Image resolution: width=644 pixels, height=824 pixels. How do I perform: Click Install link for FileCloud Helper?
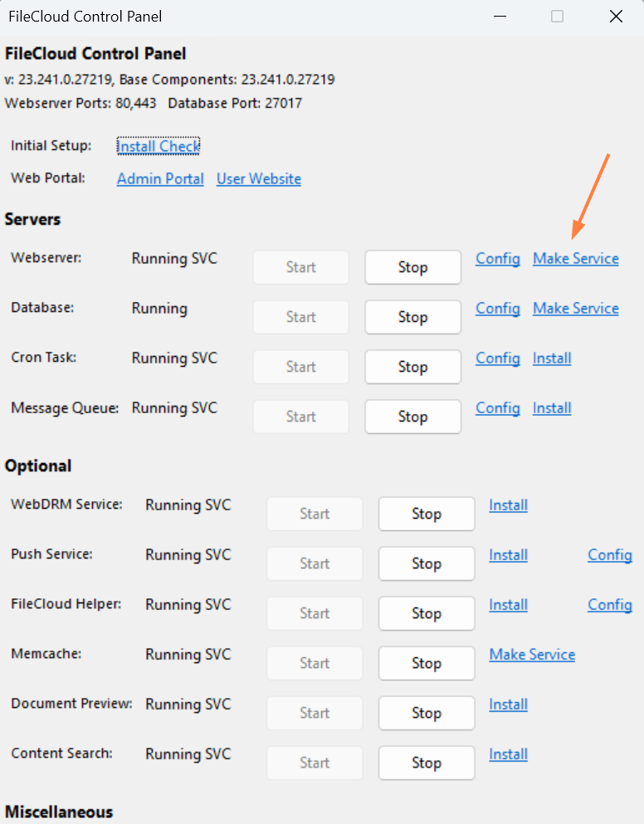[508, 604]
